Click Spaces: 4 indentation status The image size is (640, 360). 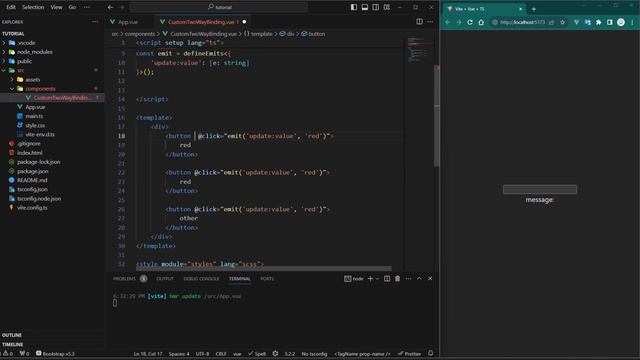[179, 354]
